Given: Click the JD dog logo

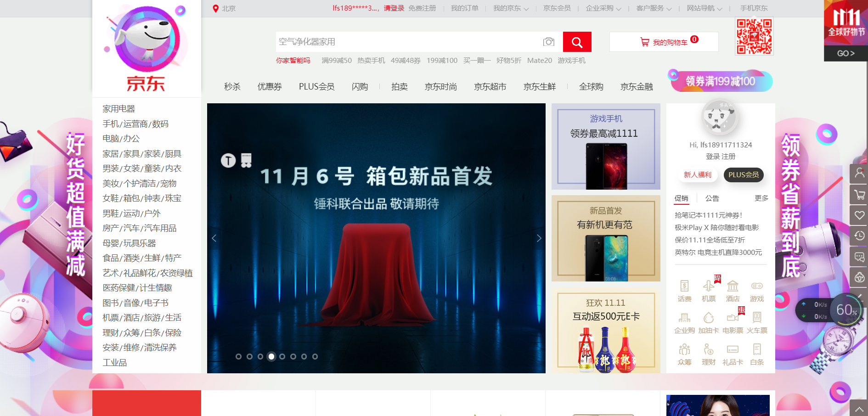Looking at the screenshot, I should click(x=146, y=48).
